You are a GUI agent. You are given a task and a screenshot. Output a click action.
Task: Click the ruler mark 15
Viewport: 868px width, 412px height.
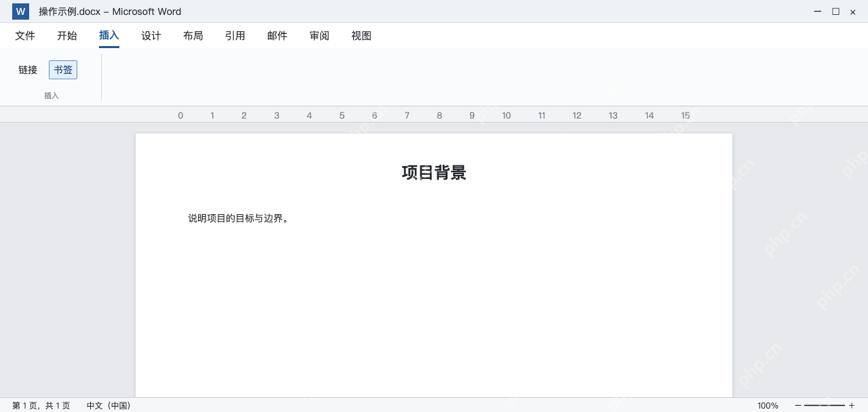tap(686, 115)
